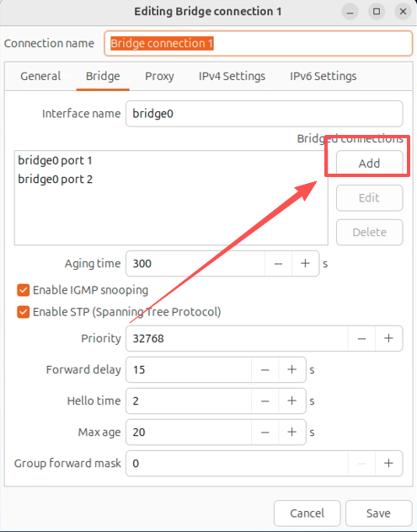Image resolution: width=417 pixels, height=532 pixels.
Task: Increase the STP Priority value
Action: click(388, 338)
